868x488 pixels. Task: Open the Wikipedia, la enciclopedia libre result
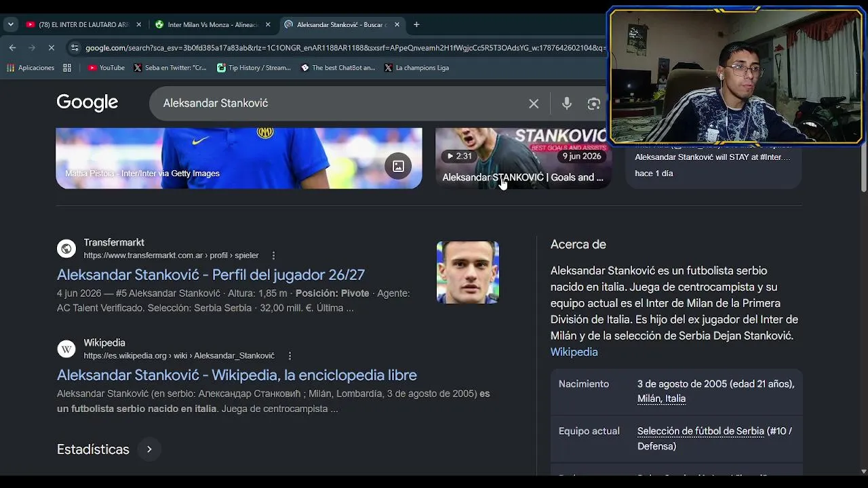pyautogui.click(x=237, y=375)
